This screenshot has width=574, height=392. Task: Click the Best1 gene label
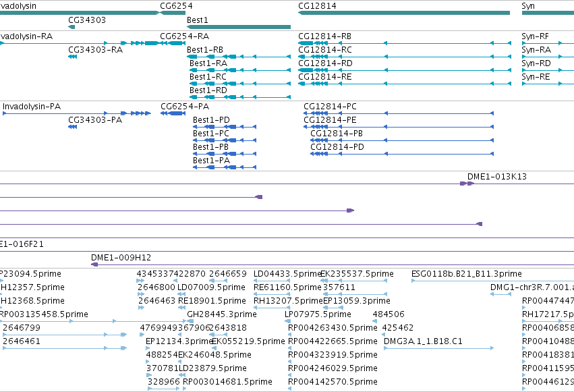click(x=198, y=20)
